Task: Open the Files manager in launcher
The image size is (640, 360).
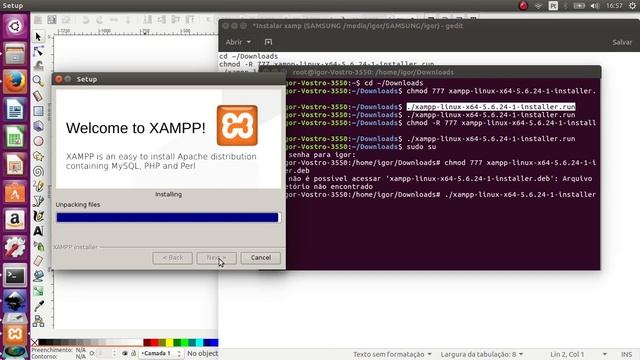Action: (15, 53)
